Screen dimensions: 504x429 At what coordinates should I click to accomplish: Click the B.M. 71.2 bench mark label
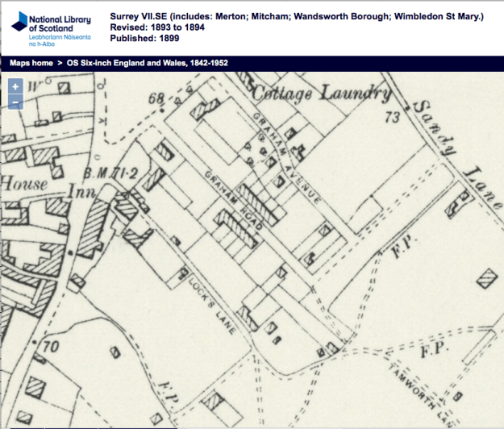(110, 173)
